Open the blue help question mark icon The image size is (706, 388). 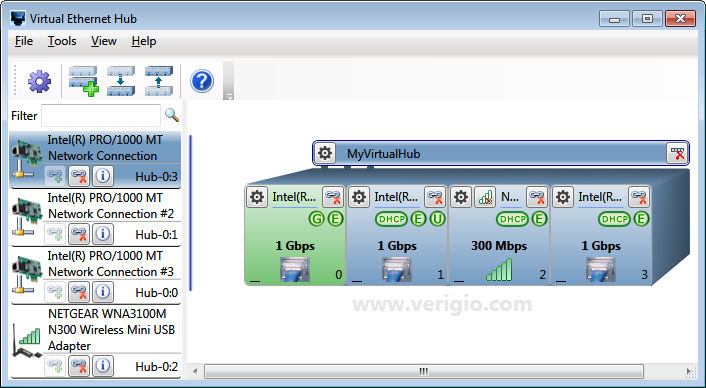tap(202, 81)
